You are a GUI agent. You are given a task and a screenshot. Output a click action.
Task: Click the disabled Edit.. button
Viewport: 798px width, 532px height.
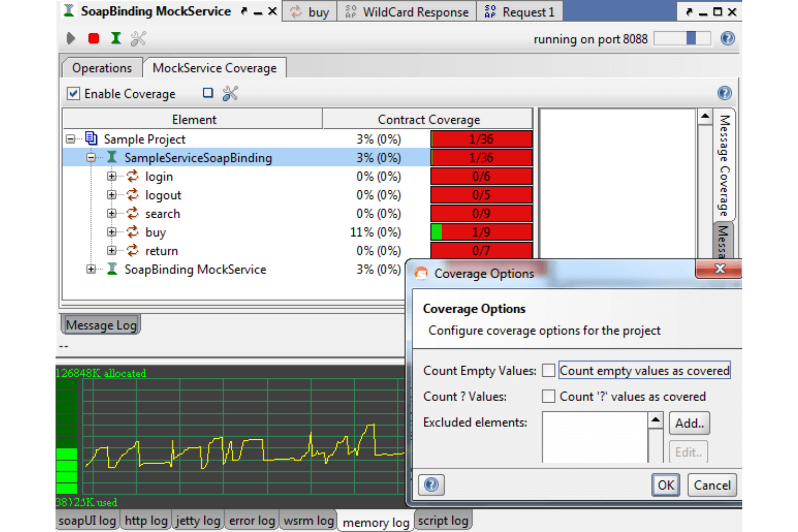(x=689, y=452)
